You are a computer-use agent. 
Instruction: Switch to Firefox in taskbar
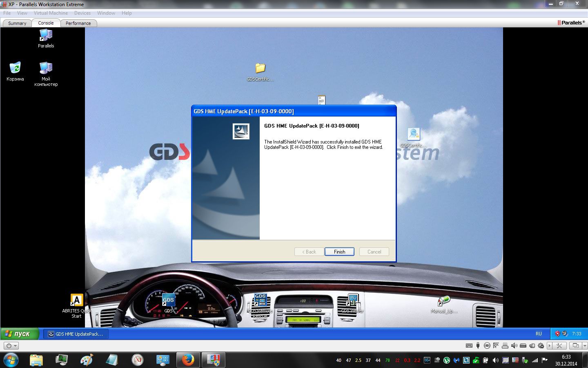point(188,360)
